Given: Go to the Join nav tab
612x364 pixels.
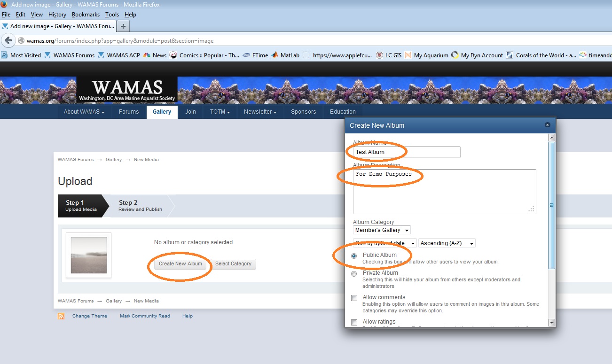Looking at the screenshot, I should pos(190,112).
